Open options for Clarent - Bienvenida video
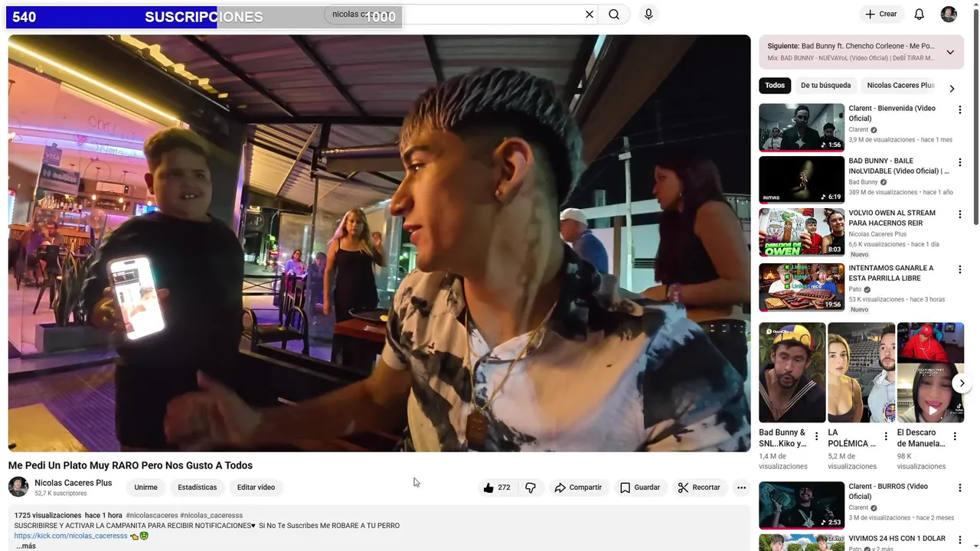Screen dimensions: 980x551 point(959,110)
